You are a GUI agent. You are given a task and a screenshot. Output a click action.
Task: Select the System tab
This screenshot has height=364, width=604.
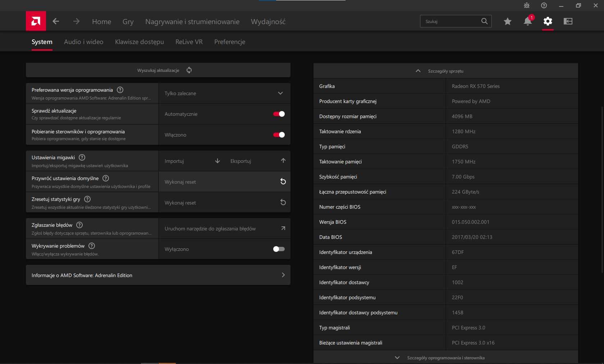pos(42,42)
